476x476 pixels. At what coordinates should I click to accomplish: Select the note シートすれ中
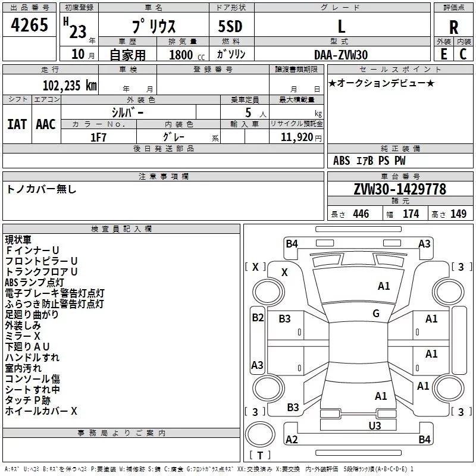(x=33, y=390)
